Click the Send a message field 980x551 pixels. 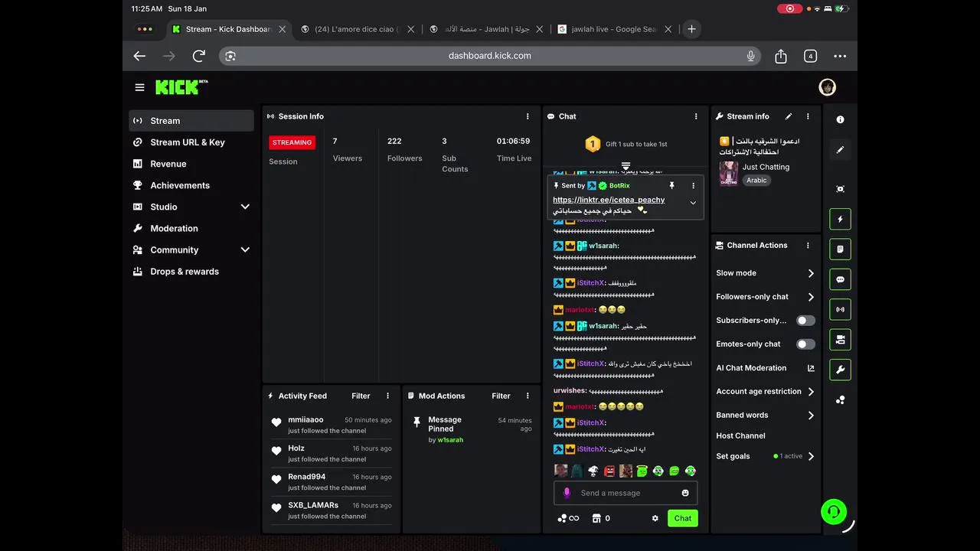coord(626,493)
